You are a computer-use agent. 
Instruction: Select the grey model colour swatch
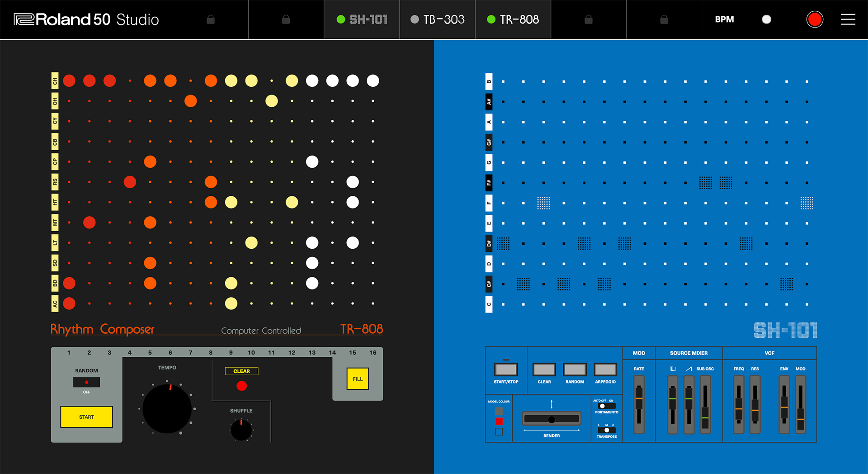tap(499, 411)
